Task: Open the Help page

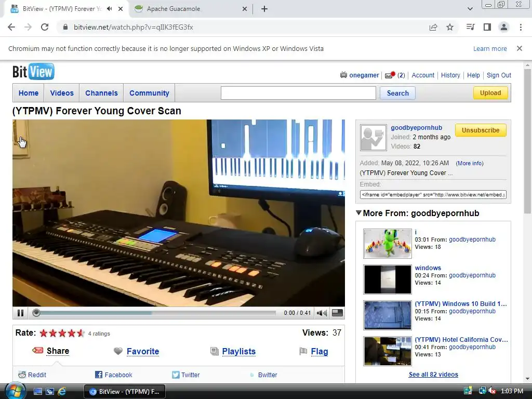Action: [x=473, y=75]
